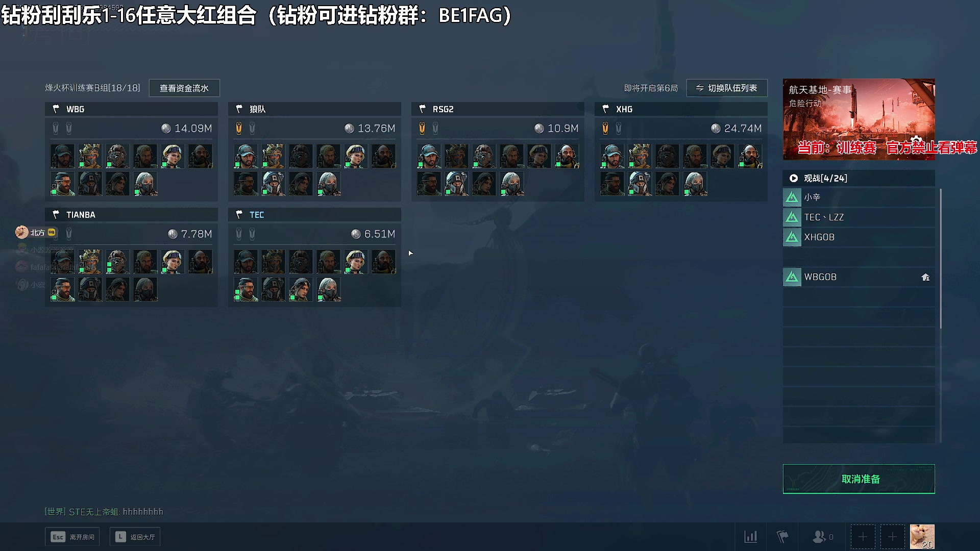The image size is (980, 551).
Task: Open the 查看资金流水 fund log
Action: tap(184, 88)
